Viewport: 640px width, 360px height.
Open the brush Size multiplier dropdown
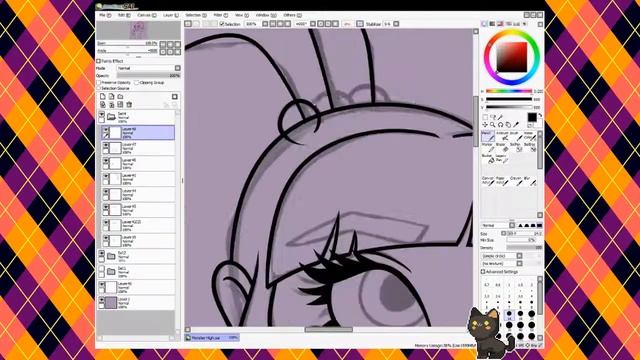click(503, 233)
